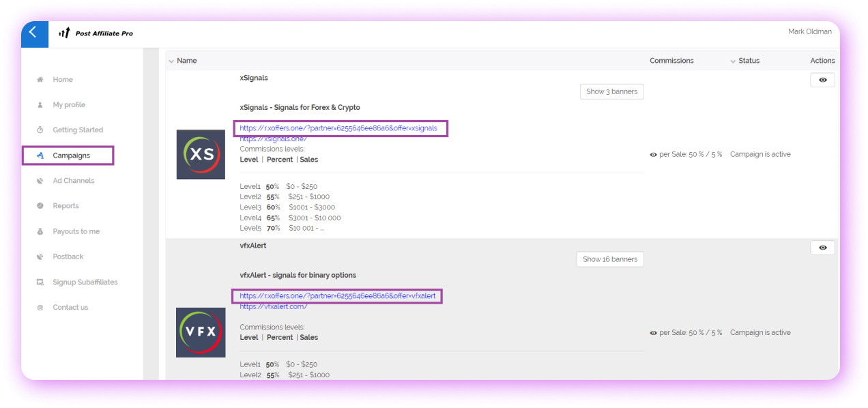Screen dimensions: 868x408
Task: Click xSignals Level4 65% row
Action: pyautogui.click(x=290, y=218)
